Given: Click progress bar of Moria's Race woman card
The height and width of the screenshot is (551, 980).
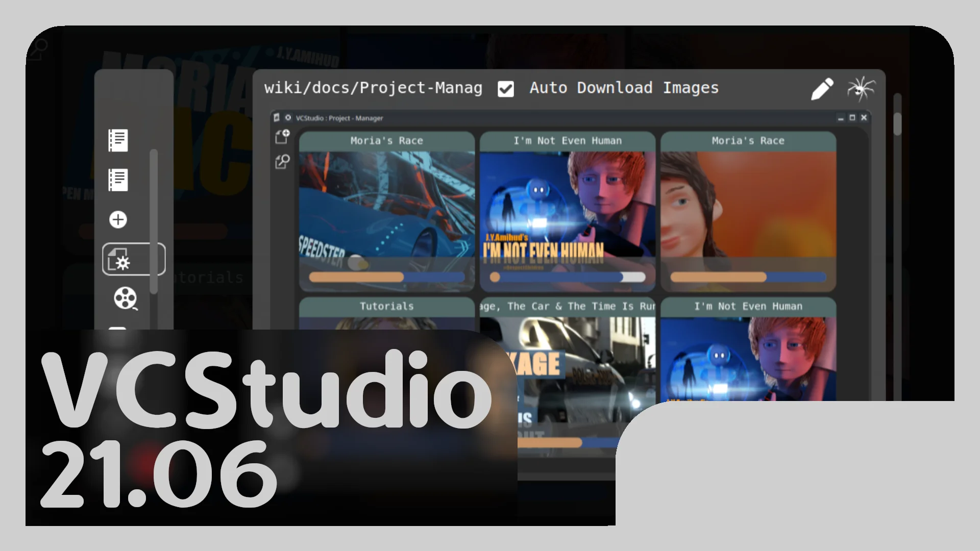Looking at the screenshot, I should [748, 277].
